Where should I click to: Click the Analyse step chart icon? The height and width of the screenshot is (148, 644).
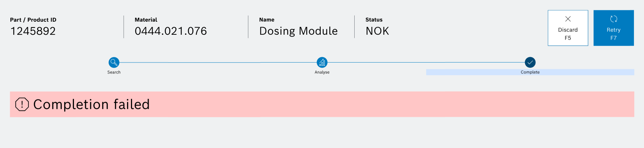point(322,62)
